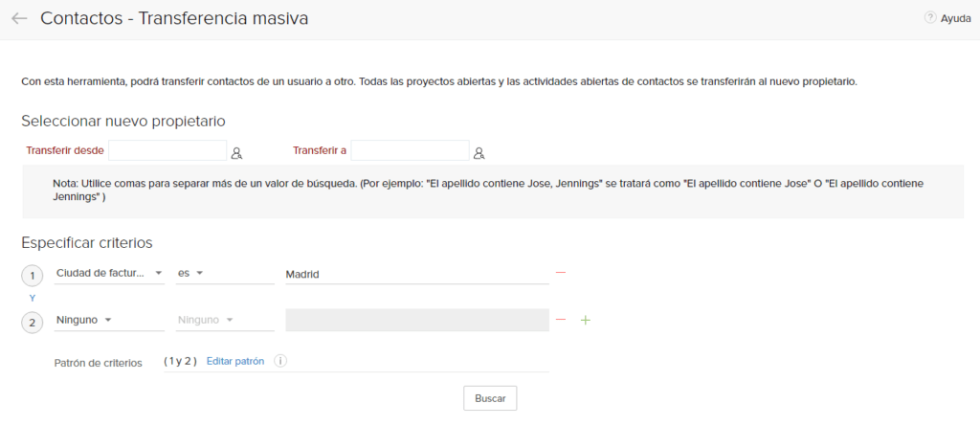The width and height of the screenshot is (980, 426).
Task: Click the info icon next to Editar patrón
Action: [280, 361]
